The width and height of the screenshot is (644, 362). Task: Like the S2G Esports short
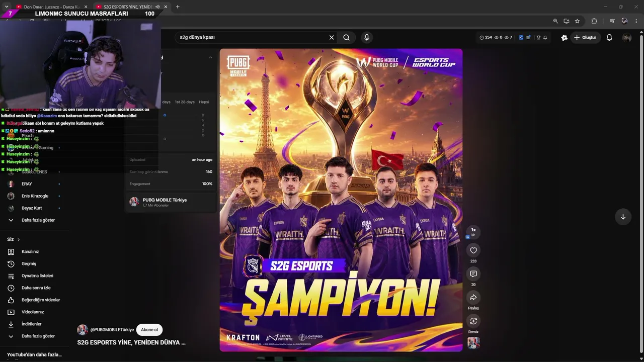473,250
